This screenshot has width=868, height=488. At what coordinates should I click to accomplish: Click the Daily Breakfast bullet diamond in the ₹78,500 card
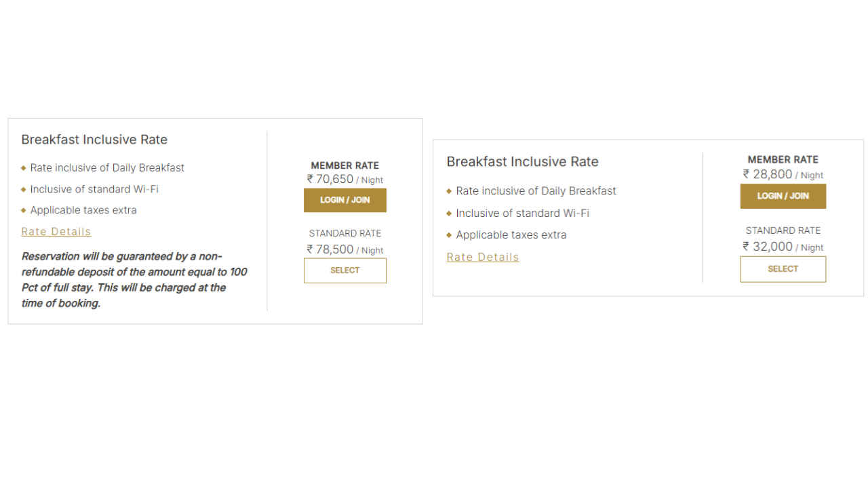[x=24, y=168]
